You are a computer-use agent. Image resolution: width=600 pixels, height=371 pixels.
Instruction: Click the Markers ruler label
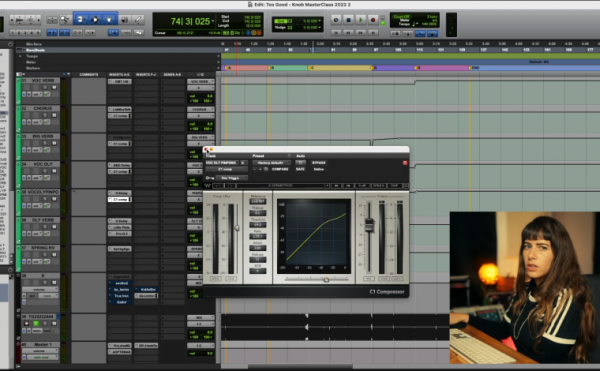33,68
